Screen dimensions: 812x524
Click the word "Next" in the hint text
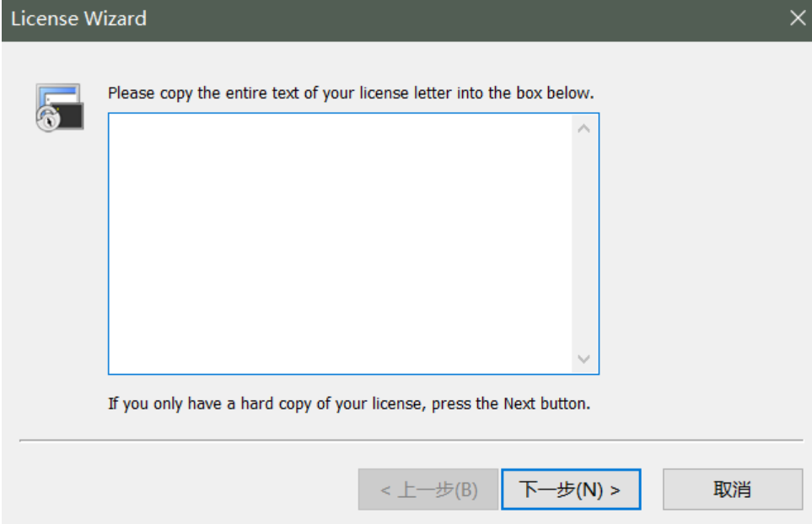click(519, 404)
